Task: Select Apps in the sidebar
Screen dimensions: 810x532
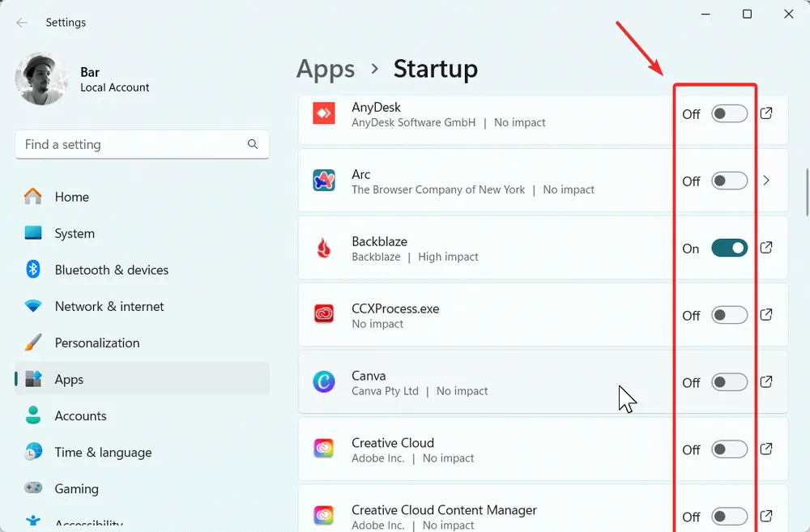Action: click(x=142, y=379)
